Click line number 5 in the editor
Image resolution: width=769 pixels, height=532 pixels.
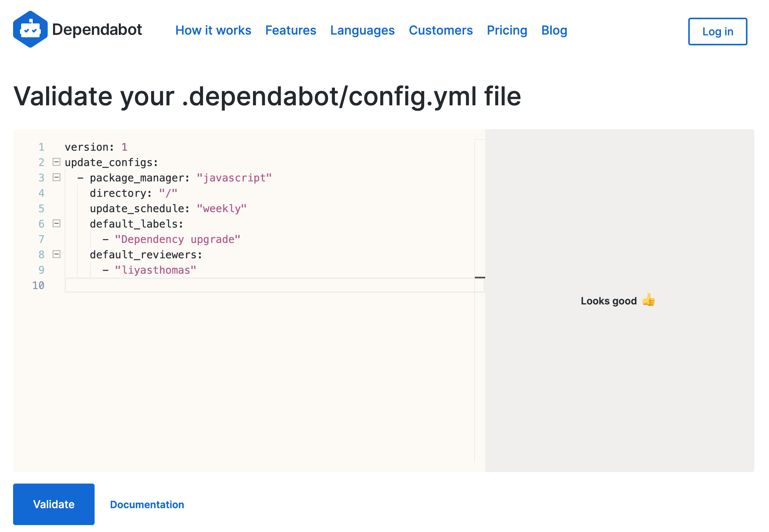click(x=41, y=208)
